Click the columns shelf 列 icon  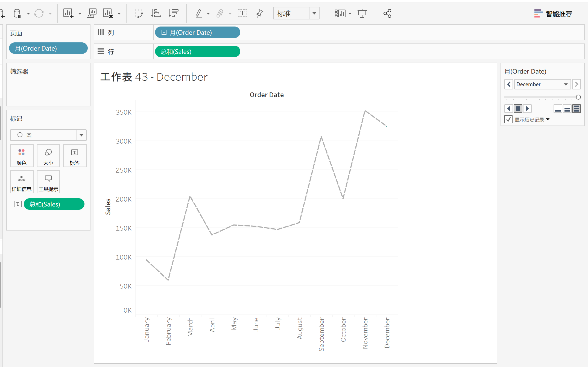click(101, 32)
